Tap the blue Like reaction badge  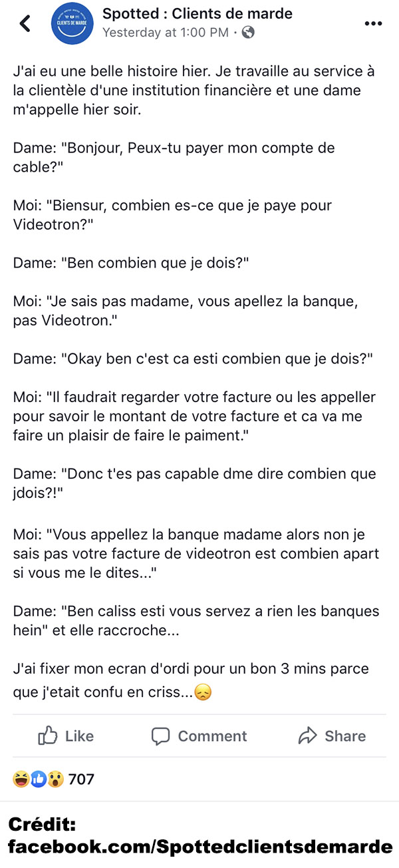(39, 779)
